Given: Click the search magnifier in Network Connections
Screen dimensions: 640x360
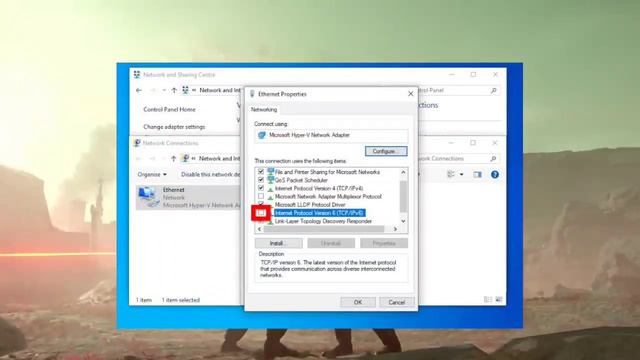Looking at the screenshot, I should click(x=493, y=158).
